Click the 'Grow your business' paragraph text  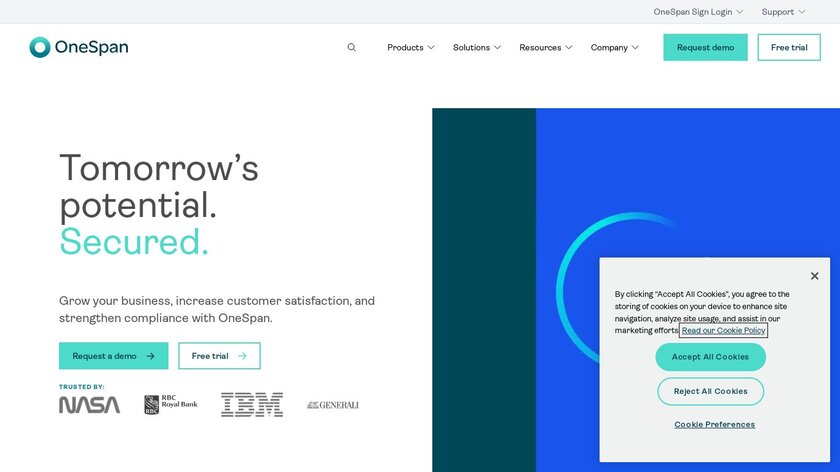coord(217,309)
